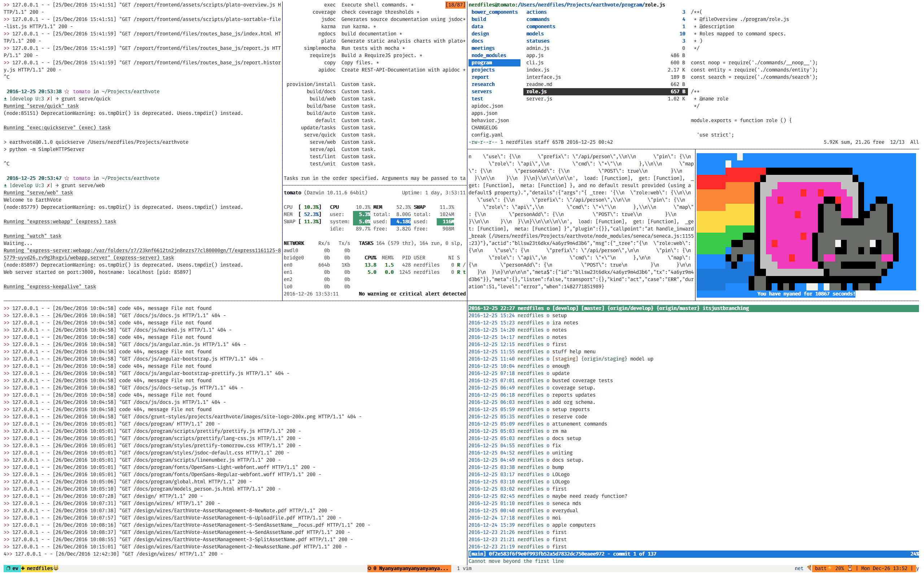
Task: Click 'Running "express-keepalive" task' line
Action: click(50, 286)
